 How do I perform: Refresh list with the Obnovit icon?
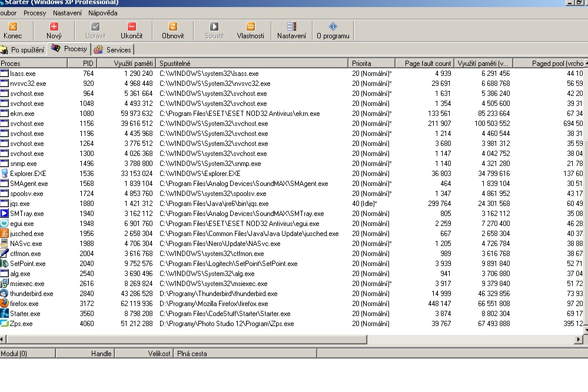(172, 26)
